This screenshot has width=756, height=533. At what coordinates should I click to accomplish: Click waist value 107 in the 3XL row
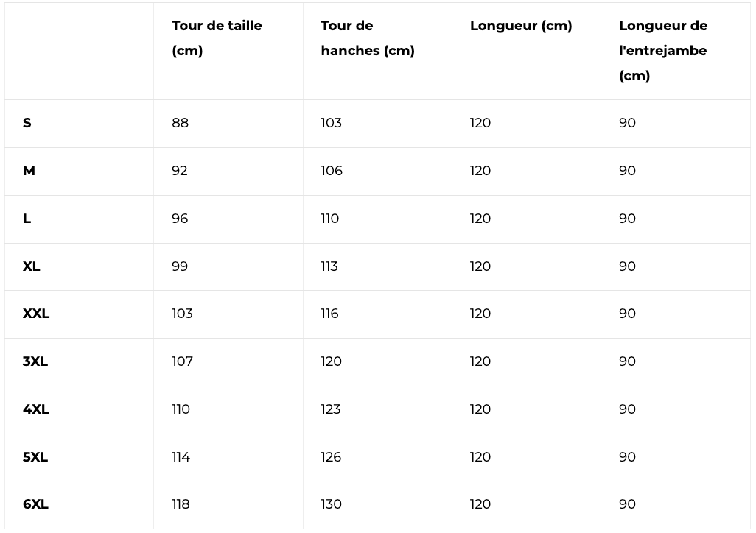click(182, 361)
